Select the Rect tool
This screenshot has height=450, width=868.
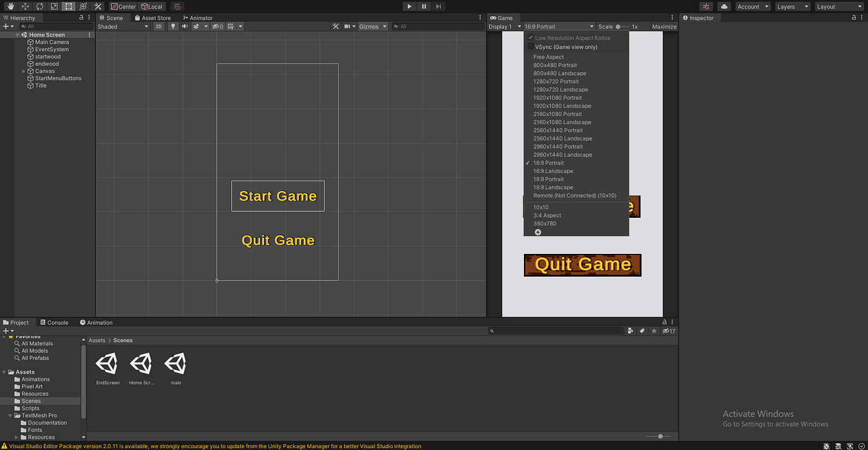click(68, 6)
